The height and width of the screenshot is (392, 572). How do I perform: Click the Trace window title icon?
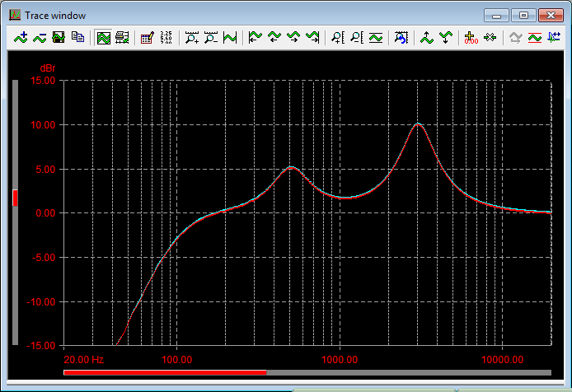(15, 16)
